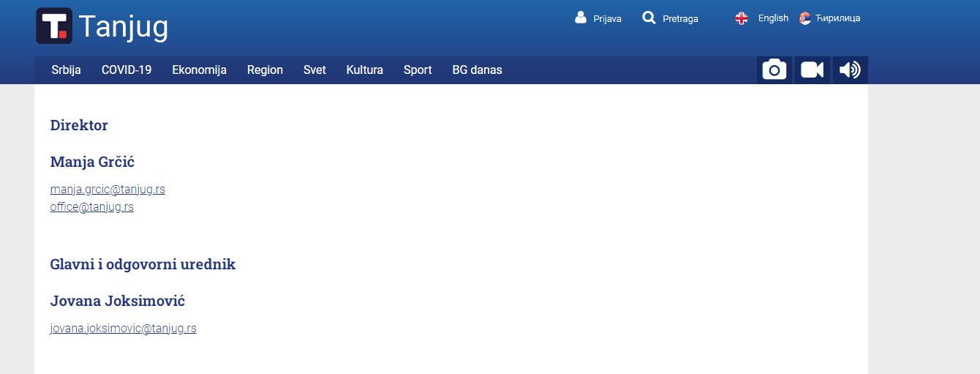The width and height of the screenshot is (980, 374).
Task: Go to the Ekonomija section
Action: pyautogui.click(x=200, y=70)
